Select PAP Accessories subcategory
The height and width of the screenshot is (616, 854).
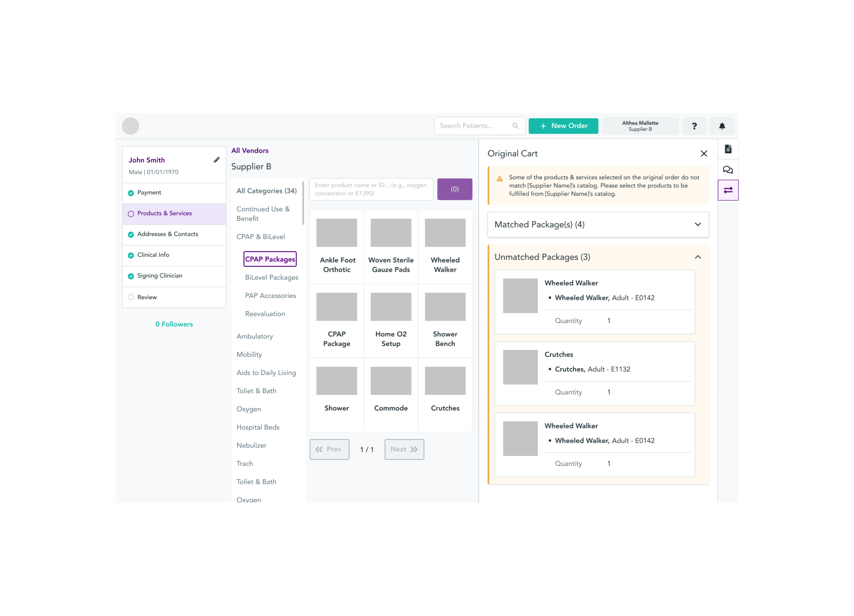[x=270, y=296]
